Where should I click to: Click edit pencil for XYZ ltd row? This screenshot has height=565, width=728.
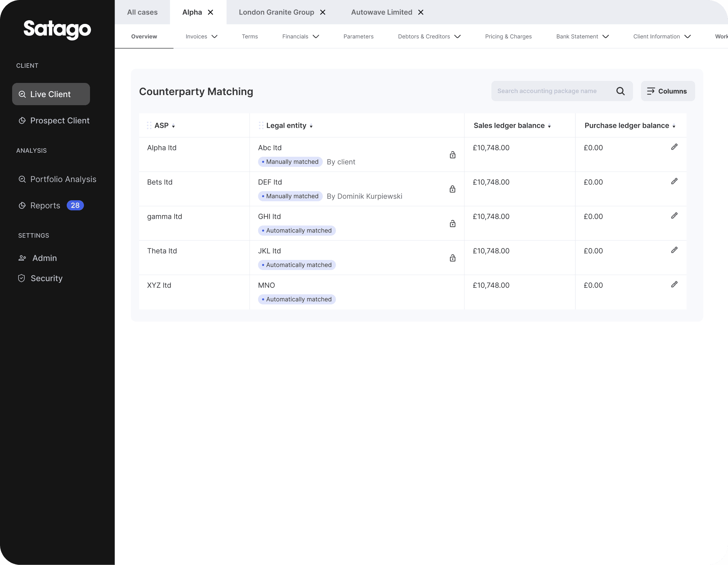point(674,285)
